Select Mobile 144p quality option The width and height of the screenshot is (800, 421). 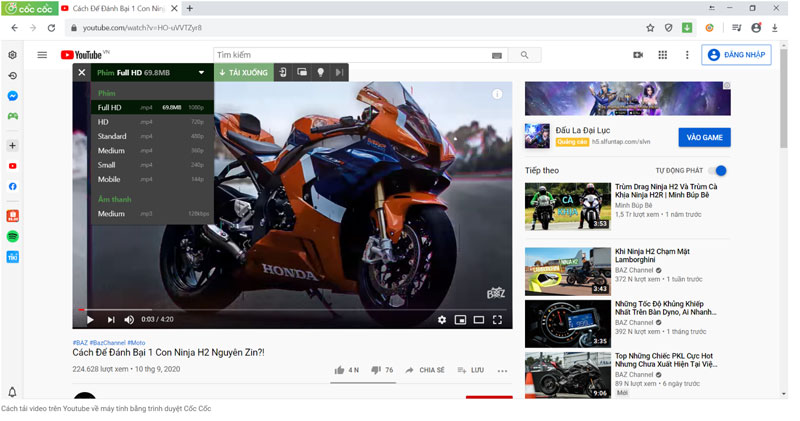[x=152, y=179]
